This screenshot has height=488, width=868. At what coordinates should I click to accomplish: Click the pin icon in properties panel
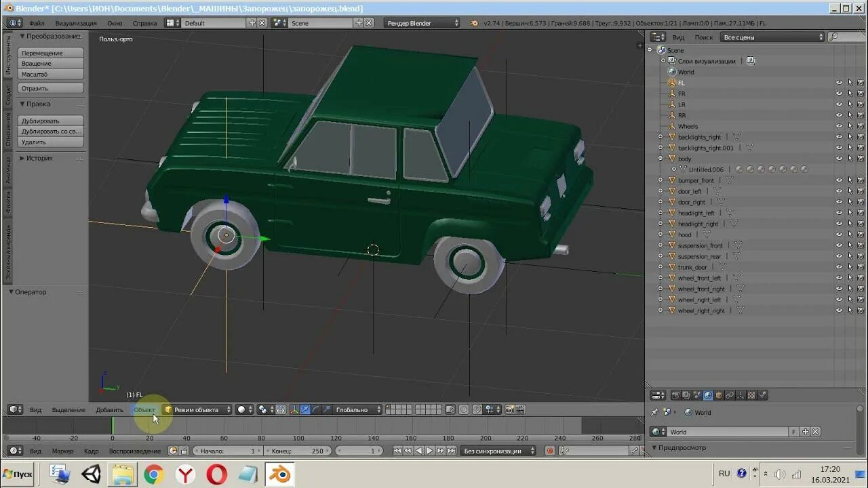(654, 412)
